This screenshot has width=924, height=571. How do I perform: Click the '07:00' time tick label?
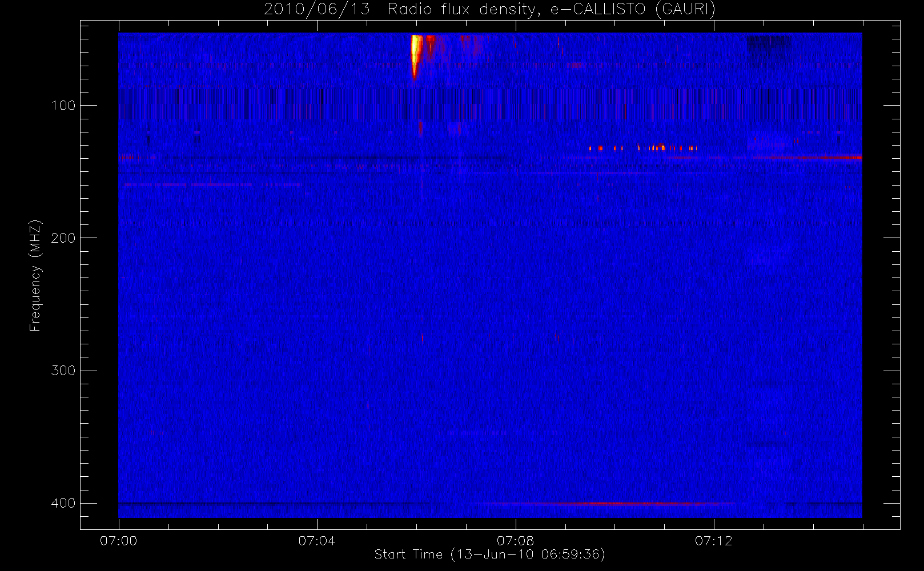[x=119, y=541]
